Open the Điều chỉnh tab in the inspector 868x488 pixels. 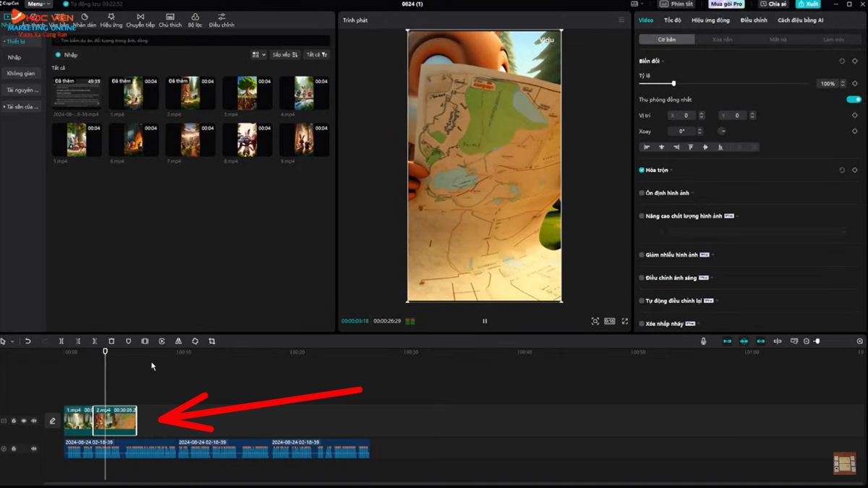[x=754, y=20]
